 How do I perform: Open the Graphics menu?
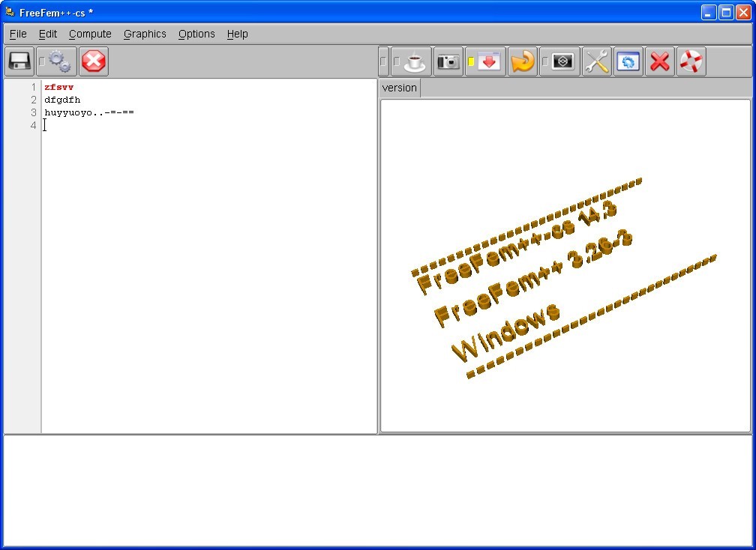pos(145,34)
